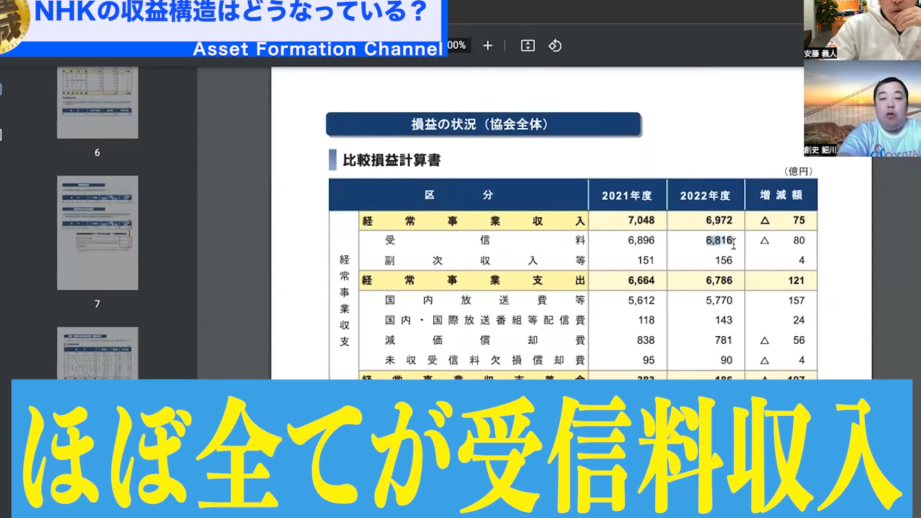Select the lower webcam tile with bridge background
The height and width of the screenshot is (518, 921).
click(862, 108)
